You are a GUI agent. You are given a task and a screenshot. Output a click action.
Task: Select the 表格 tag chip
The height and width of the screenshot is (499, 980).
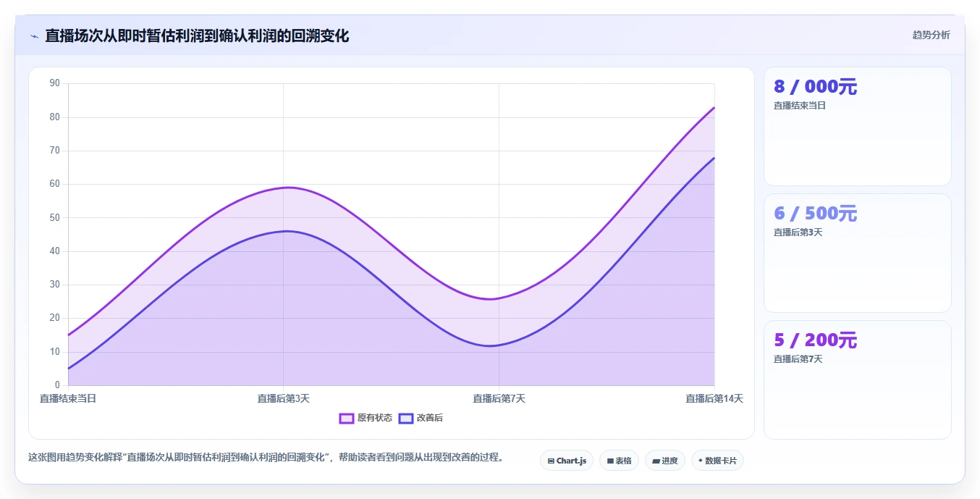[619, 461]
